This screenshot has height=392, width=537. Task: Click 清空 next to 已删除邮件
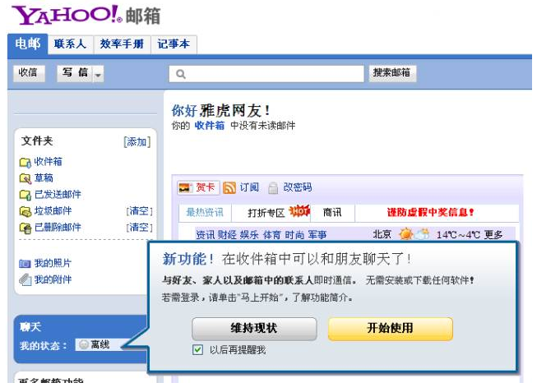coord(139,228)
